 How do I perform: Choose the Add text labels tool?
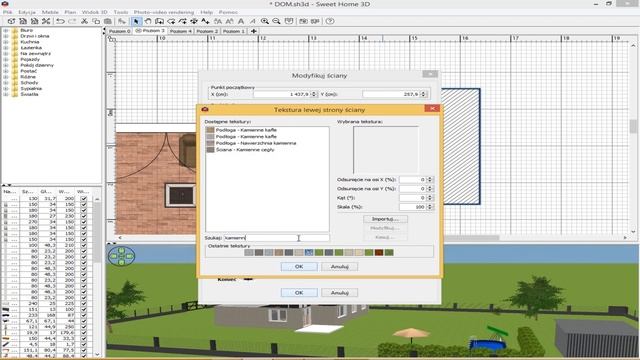(x=205, y=21)
